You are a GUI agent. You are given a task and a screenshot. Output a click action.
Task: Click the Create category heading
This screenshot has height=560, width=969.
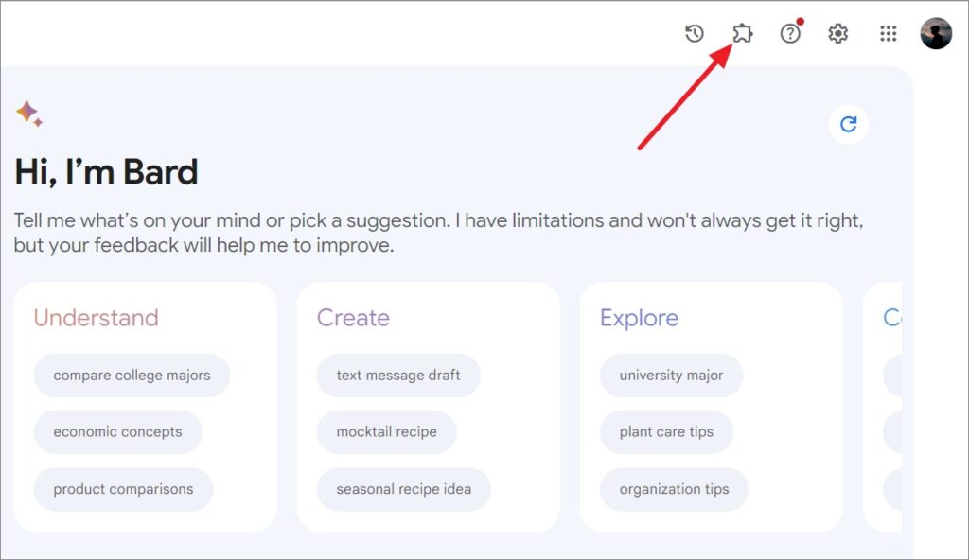coord(354,318)
